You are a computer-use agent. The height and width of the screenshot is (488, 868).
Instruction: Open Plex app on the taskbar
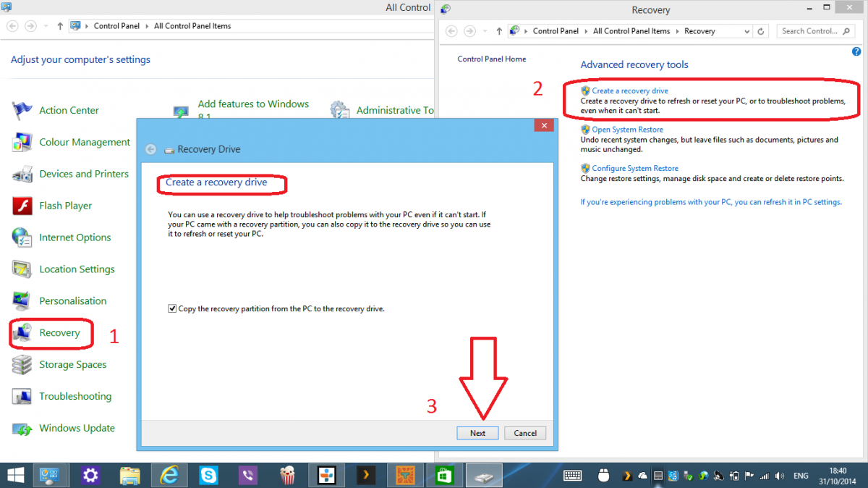tap(366, 475)
